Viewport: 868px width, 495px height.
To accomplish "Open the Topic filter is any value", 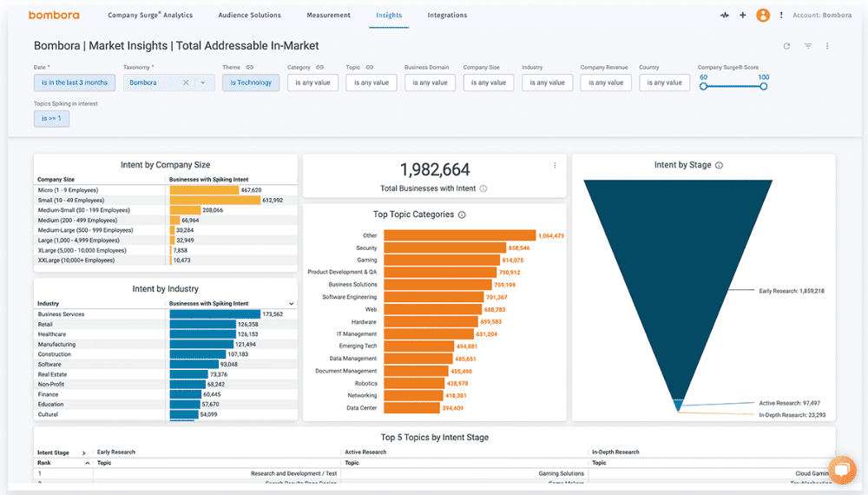I will [372, 82].
